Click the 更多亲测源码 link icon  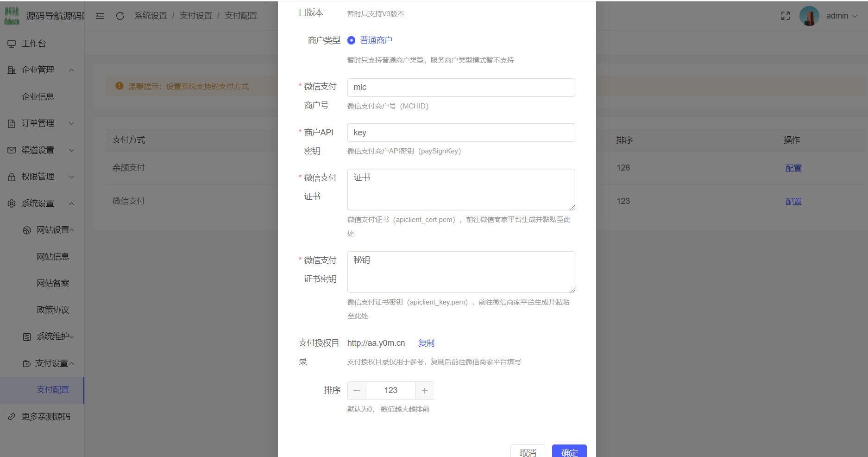coord(12,417)
